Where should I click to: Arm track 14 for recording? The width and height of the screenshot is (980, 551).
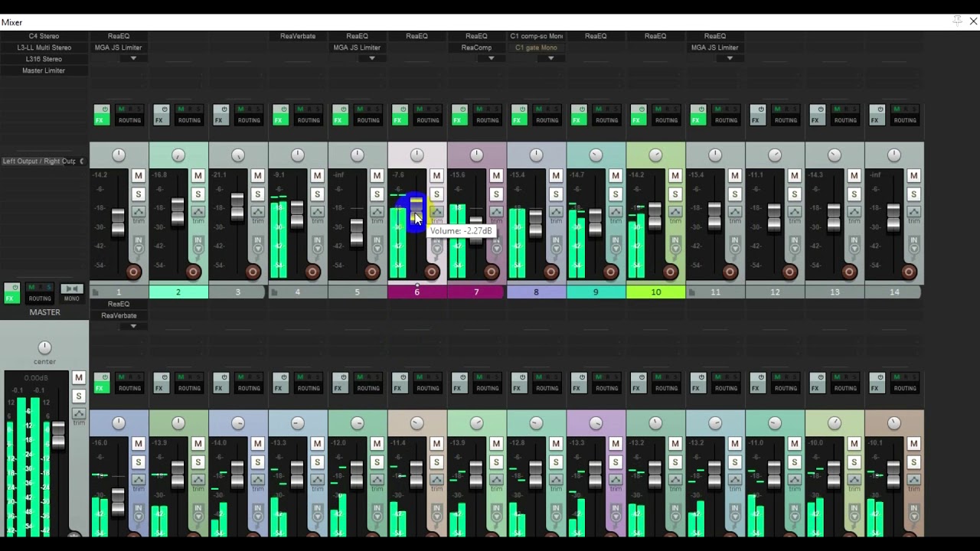910,272
